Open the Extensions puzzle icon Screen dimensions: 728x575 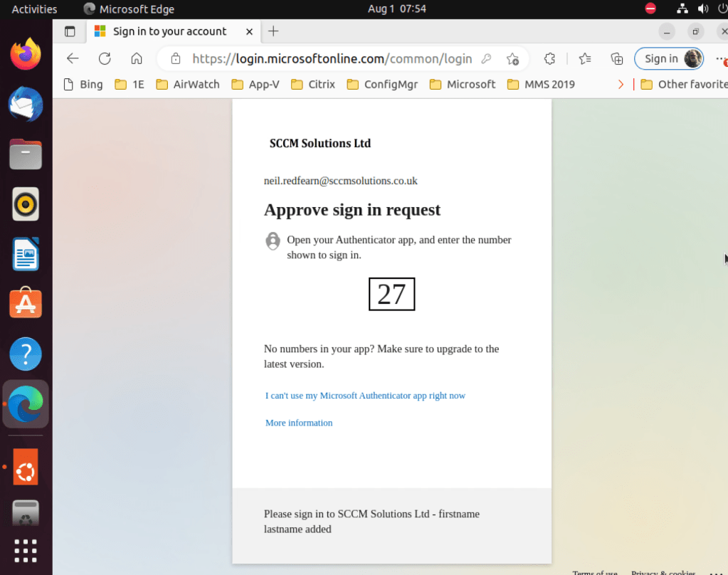pos(549,59)
